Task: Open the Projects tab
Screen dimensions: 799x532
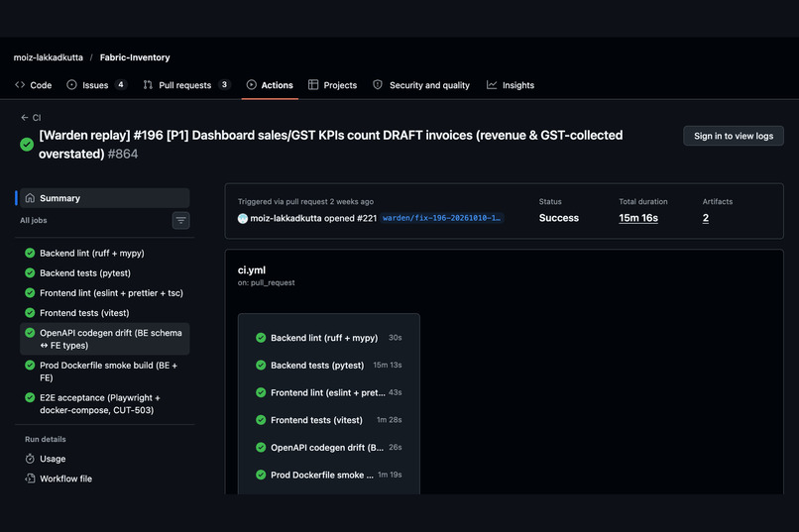Action: (x=333, y=85)
